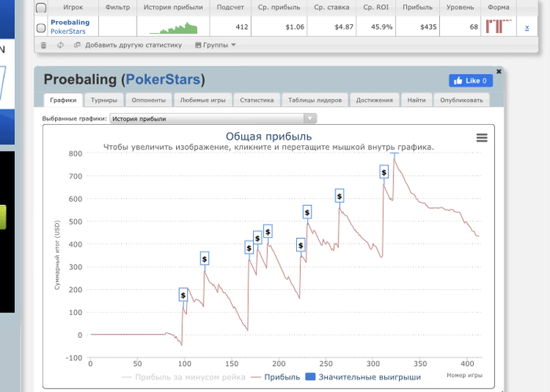
Task: Open the chart hamburger menu icon
Action: click(482, 137)
